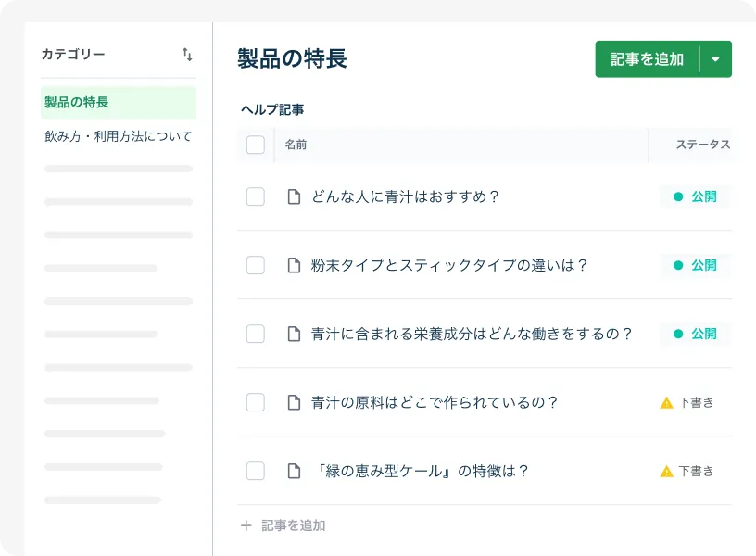Click document icon beside 青汁に含まれる栄養成分 article
Image resolution: width=756 pixels, height=556 pixels.
click(x=294, y=334)
